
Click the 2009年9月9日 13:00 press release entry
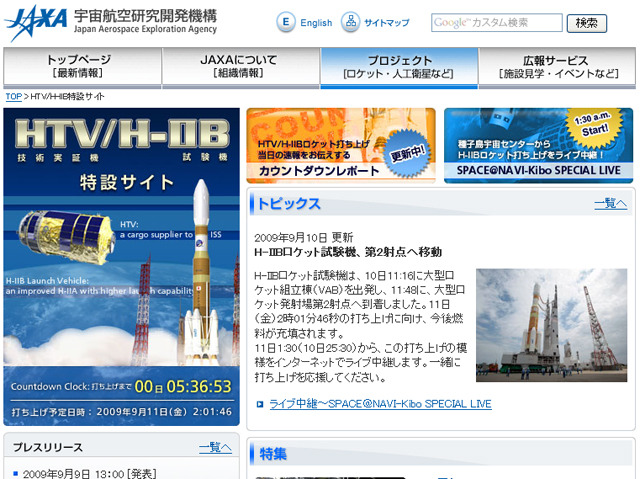pyautogui.click(x=89, y=474)
